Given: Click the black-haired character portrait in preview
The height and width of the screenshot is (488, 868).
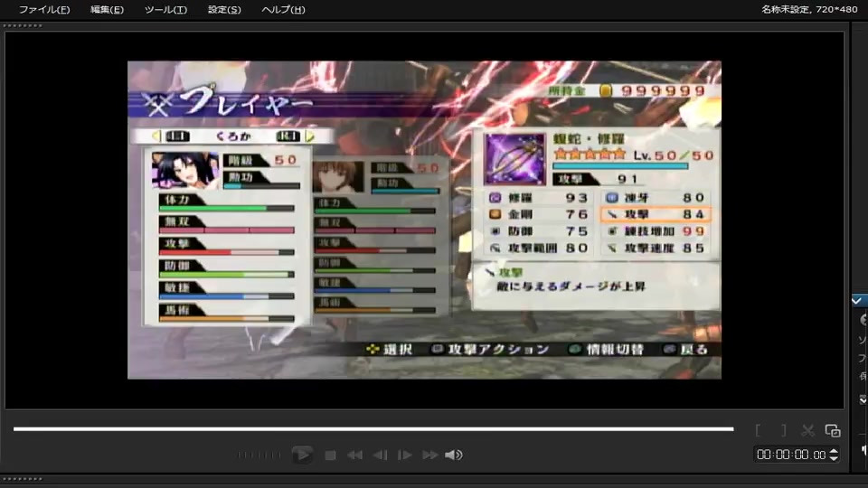Looking at the screenshot, I should point(184,171).
